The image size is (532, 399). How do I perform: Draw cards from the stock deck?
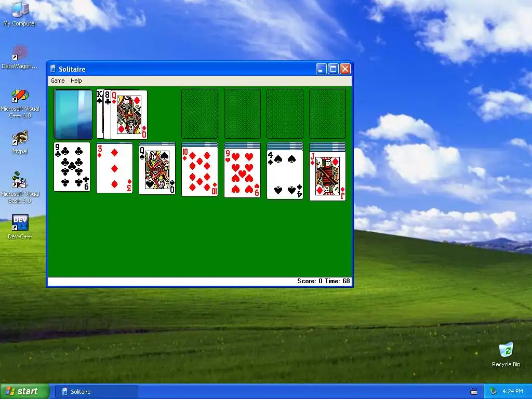(x=73, y=114)
